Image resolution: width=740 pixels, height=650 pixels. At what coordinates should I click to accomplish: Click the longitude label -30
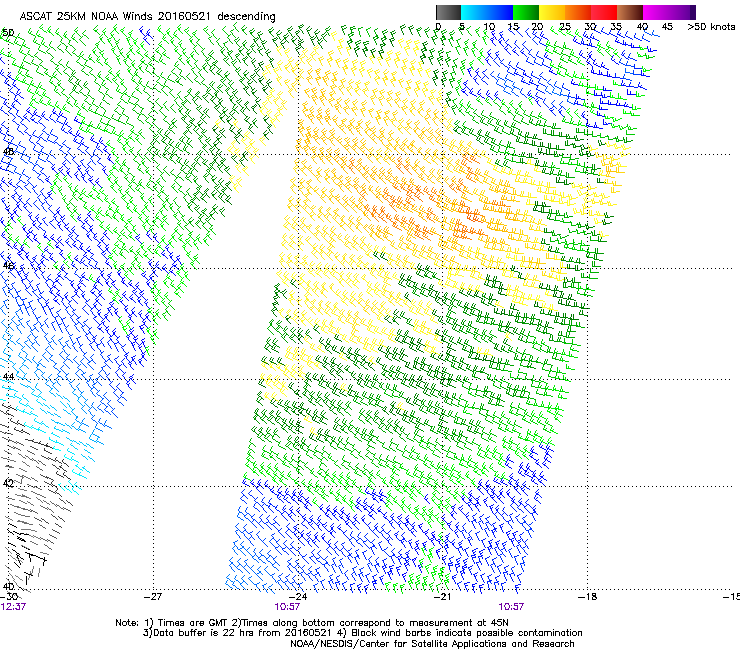pos(8,597)
